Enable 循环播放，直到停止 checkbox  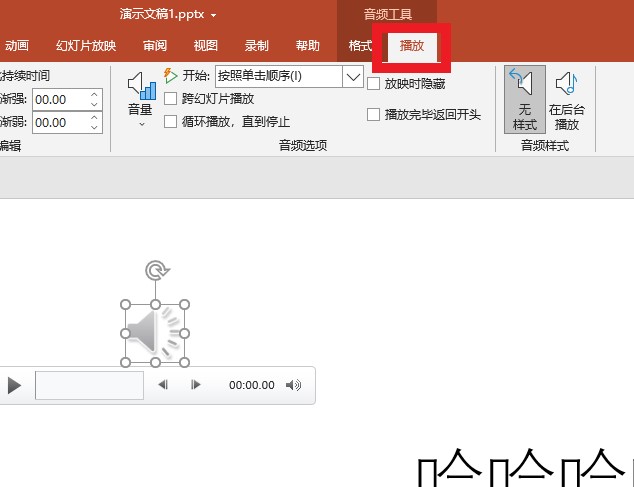pyautogui.click(x=170, y=121)
